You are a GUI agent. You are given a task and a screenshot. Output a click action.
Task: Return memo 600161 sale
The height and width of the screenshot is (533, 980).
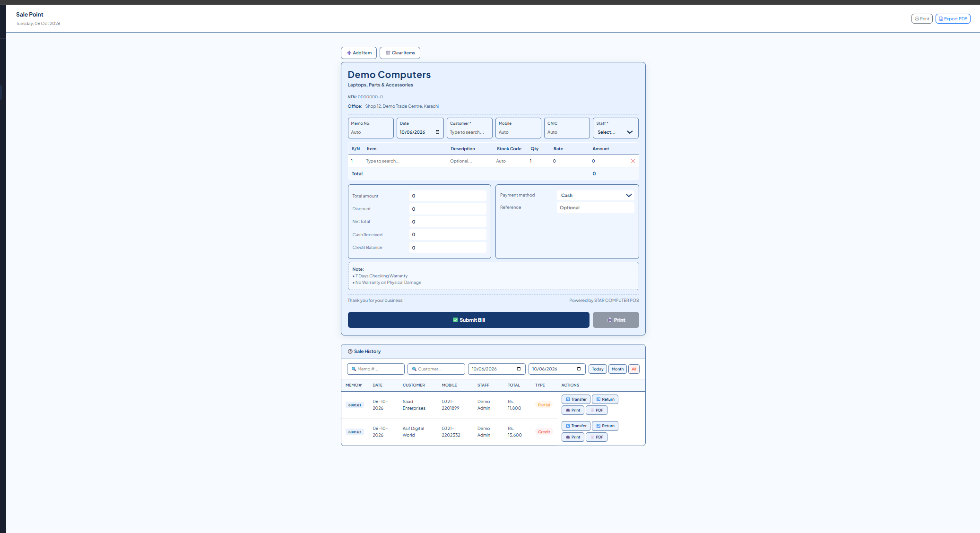pyautogui.click(x=605, y=399)
